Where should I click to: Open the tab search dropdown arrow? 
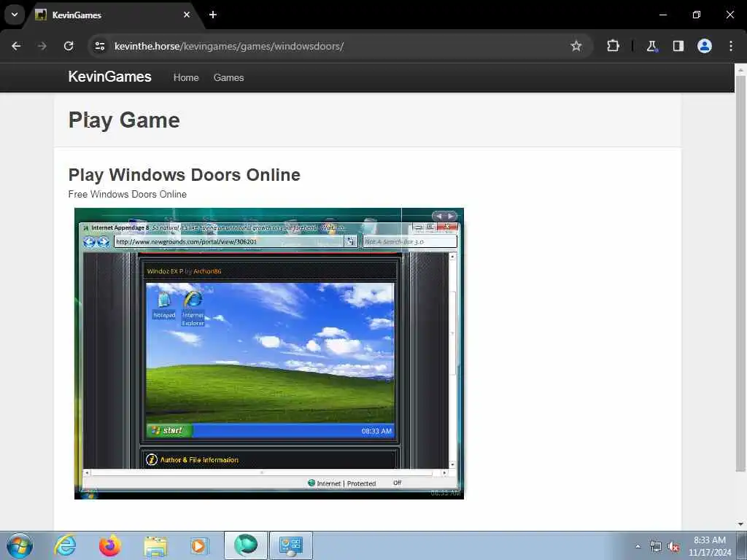click(15, 15)
